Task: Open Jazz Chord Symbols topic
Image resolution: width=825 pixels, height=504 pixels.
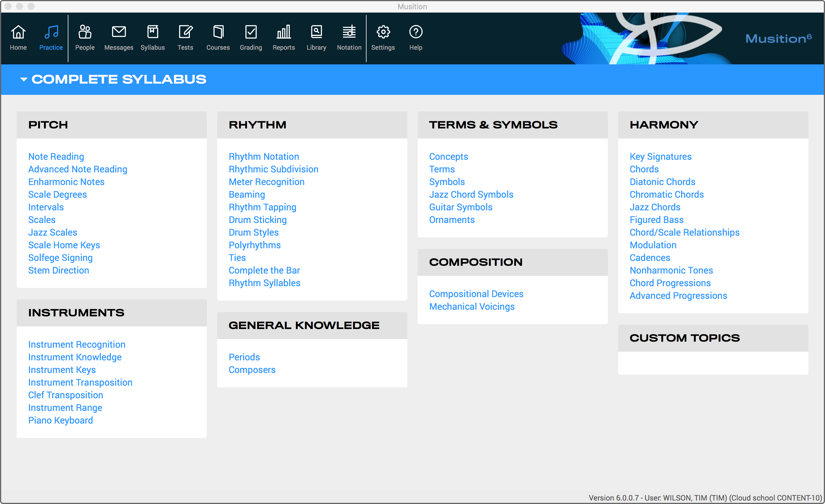Action: tap(471, 195)
